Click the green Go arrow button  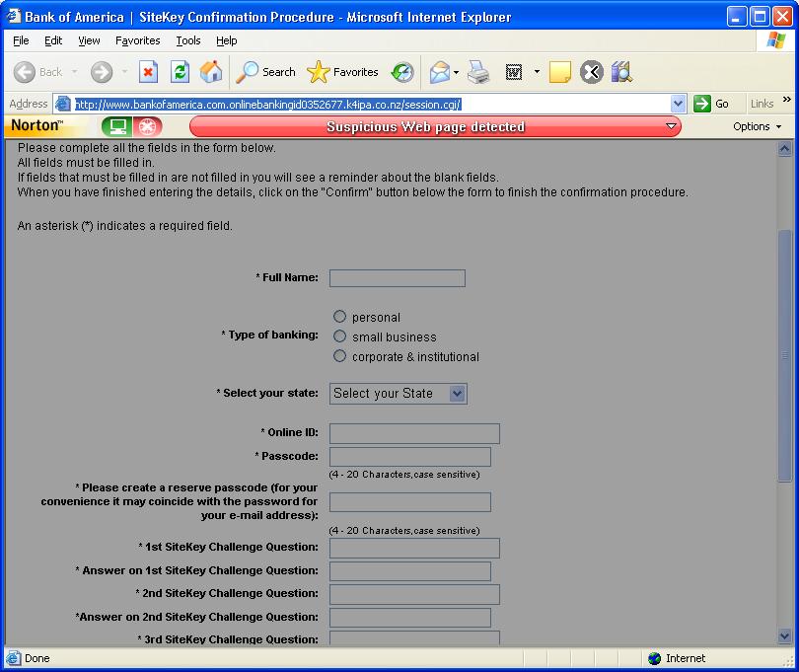pyautogui.click(x=701, y=104)
